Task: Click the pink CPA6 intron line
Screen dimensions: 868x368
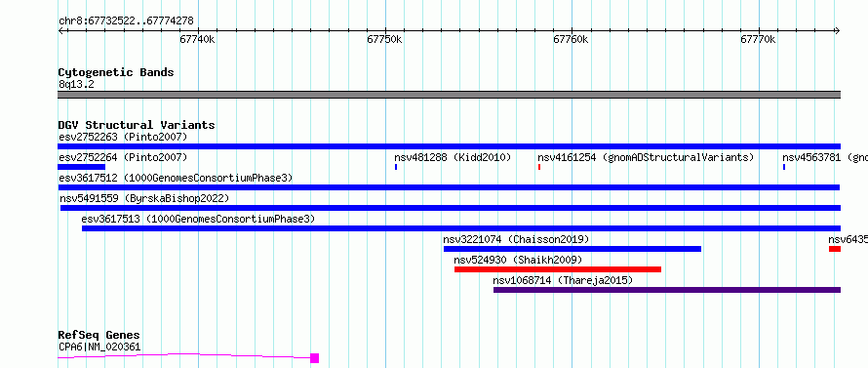Action: tap(184, 355)
